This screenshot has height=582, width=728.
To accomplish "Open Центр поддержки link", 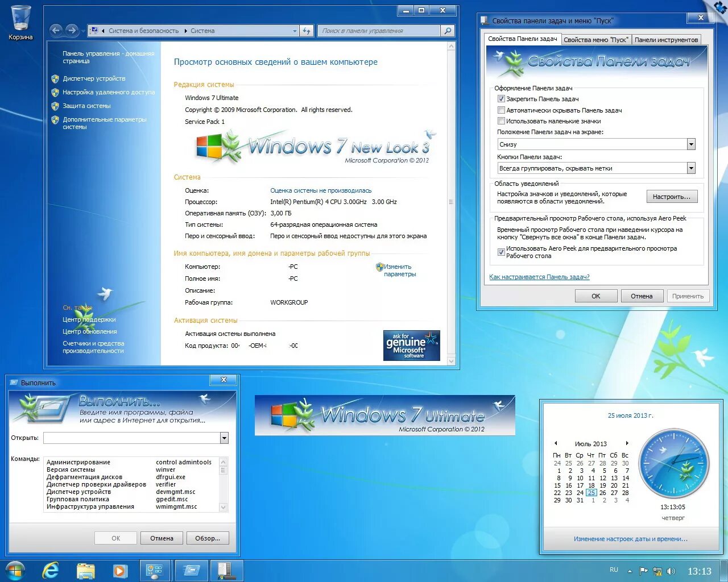I will point(89,319).
